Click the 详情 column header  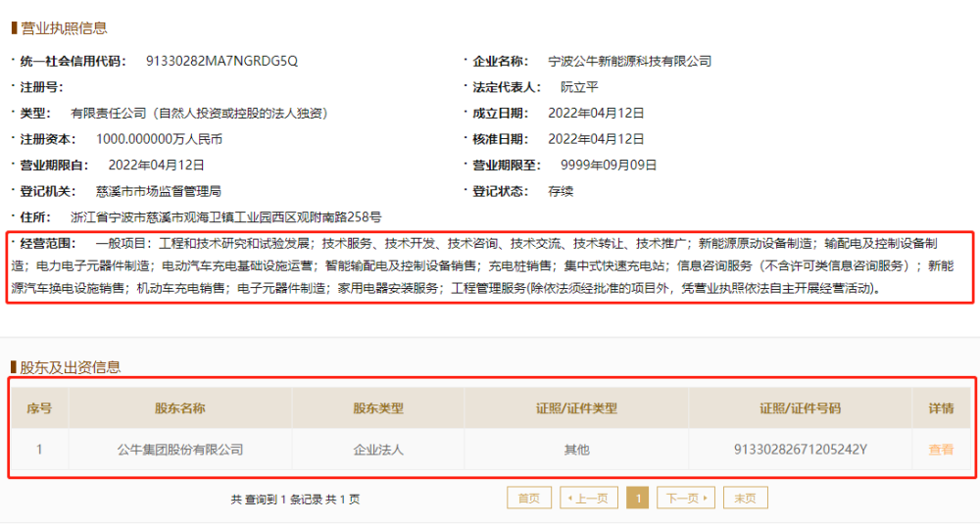point(941,408)
